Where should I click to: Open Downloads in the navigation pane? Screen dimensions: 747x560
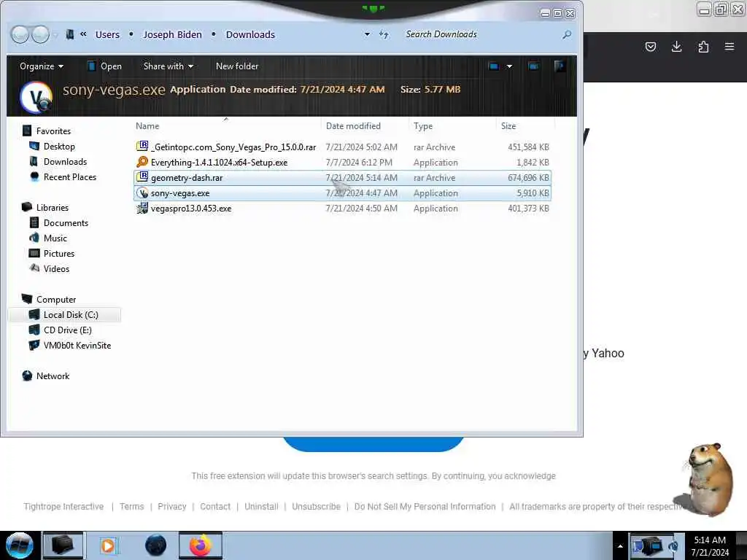pyautogui.click(x=65, y=161)
